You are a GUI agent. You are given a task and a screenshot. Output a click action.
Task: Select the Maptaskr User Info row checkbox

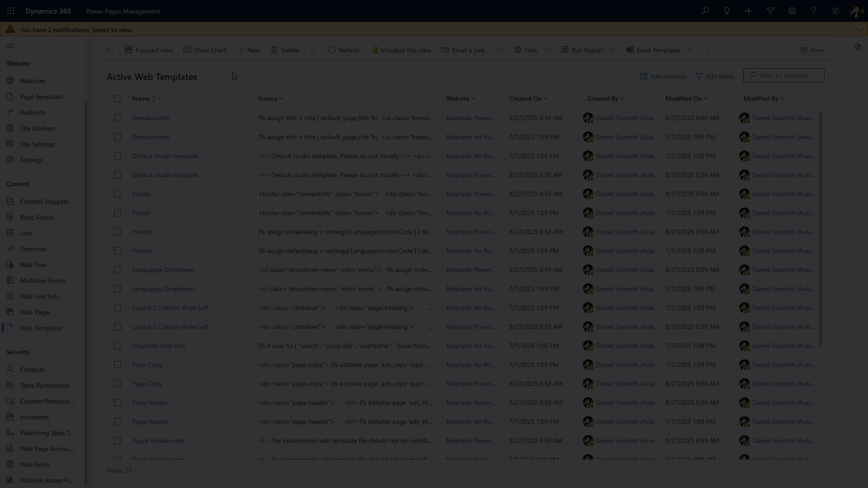click(x=118, y=346)
